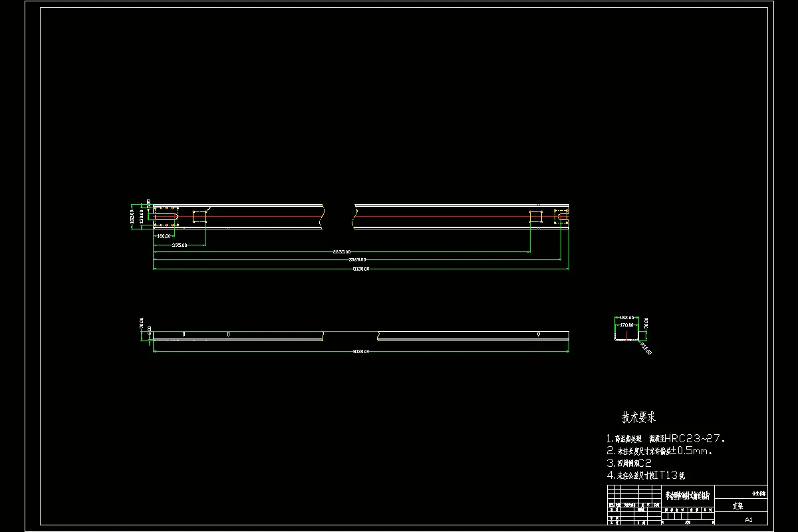Screen dimensions: 798x532
Task: Click the 160.00 dimension label
Action: pyautogui.click(x=164, y=235)
